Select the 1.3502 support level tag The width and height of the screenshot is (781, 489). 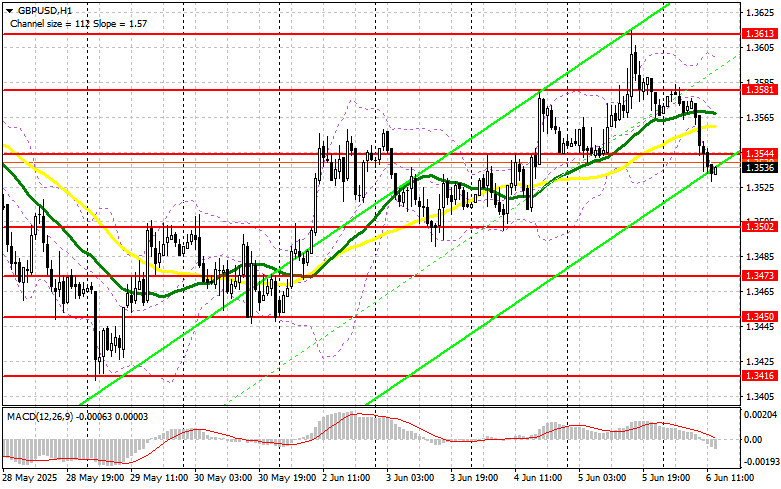[x=759, y=227]
